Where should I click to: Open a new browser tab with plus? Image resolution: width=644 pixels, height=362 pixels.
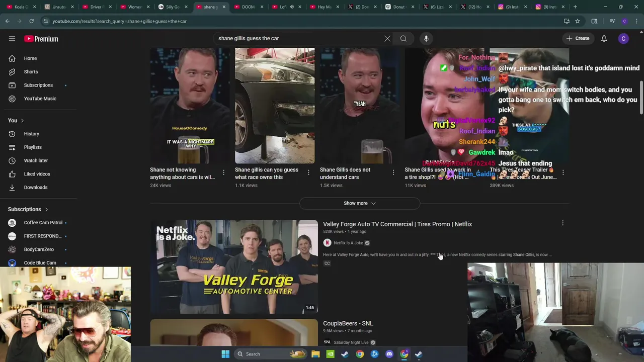tap(575, 7)
